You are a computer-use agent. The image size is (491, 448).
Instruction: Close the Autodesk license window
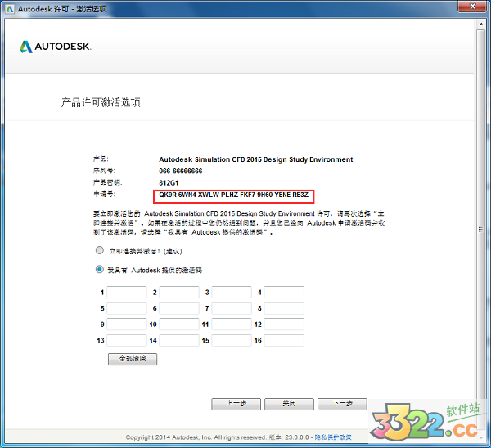point(473,7)
